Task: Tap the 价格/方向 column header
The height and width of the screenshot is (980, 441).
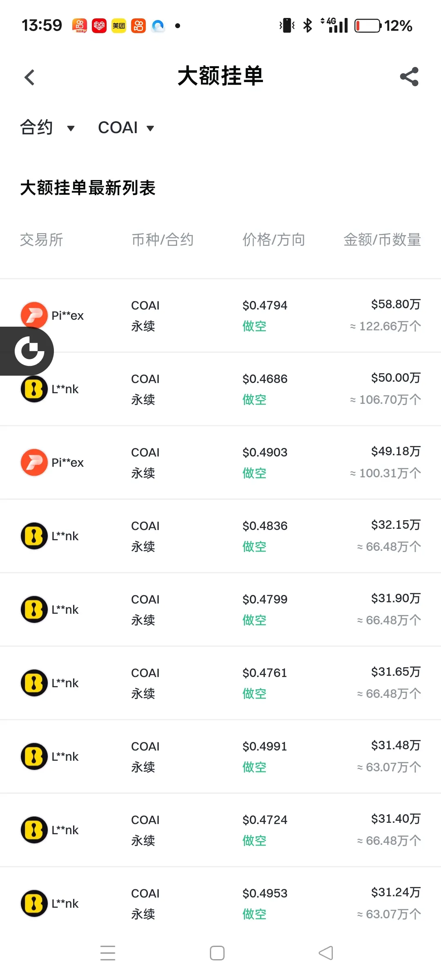Action: (274, 240)
